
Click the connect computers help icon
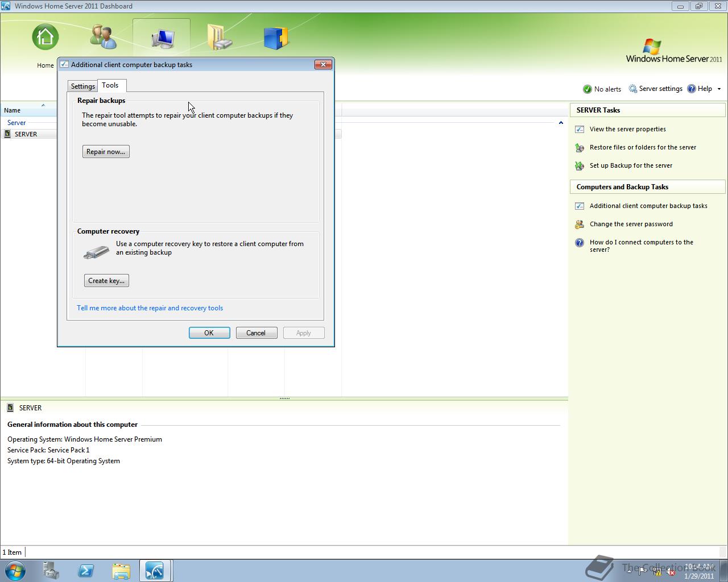pos(580,243)
